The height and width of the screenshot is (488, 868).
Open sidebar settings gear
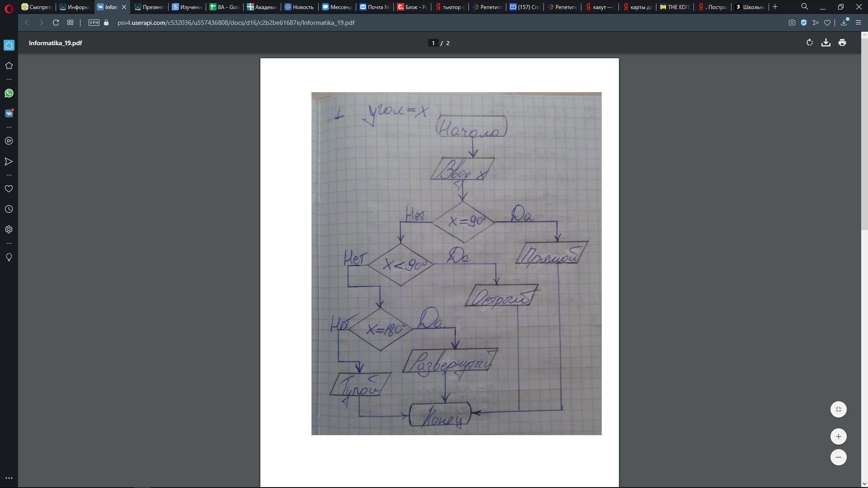[9, 230]
